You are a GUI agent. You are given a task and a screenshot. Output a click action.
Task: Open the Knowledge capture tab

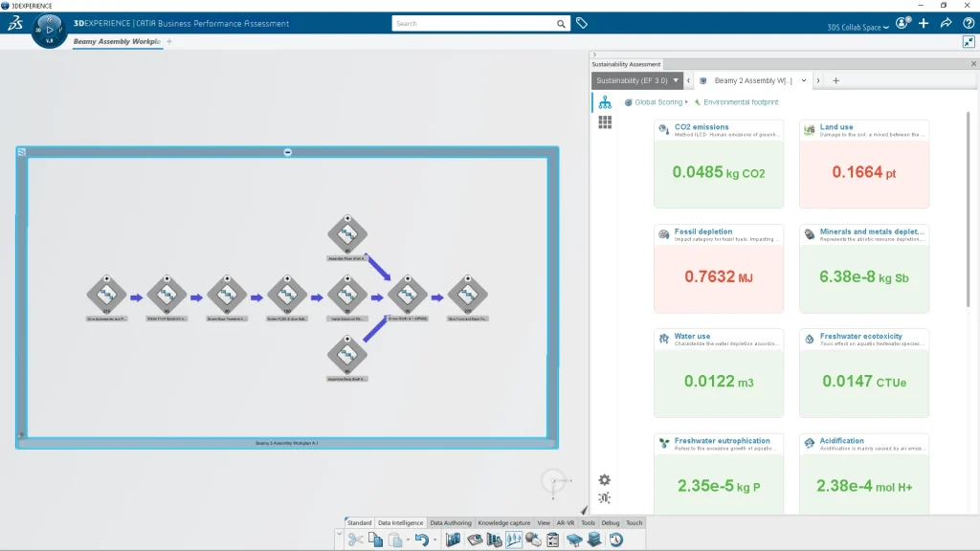504,523
